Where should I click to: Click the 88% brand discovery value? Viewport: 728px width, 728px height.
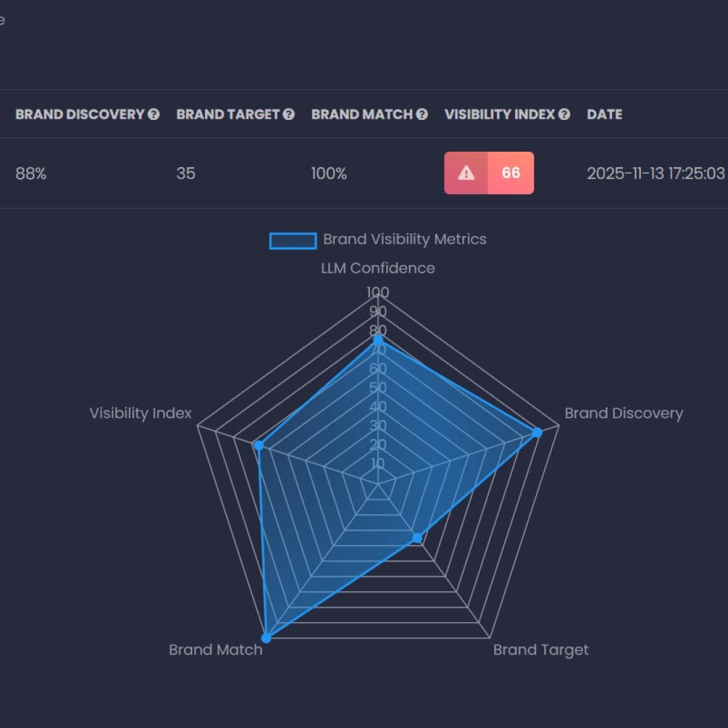pyautogui.click(x=31, y=174)
